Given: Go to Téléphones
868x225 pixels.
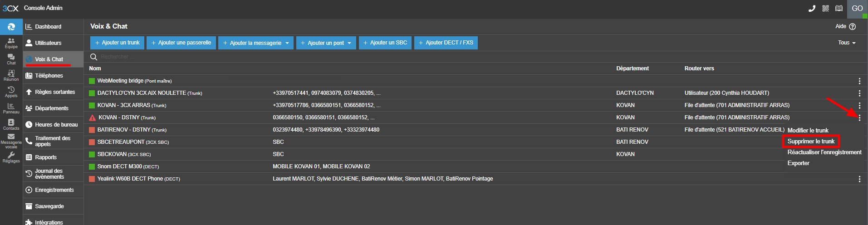Looking at the screenshot, I should pyautogui.click(x=53, y=76).
